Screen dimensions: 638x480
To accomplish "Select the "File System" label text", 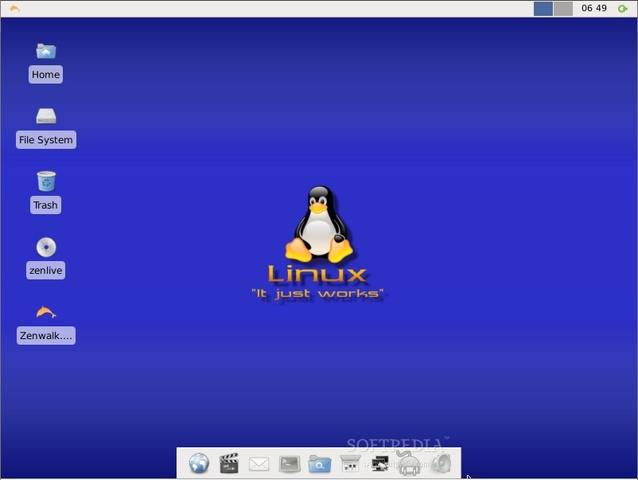I will tap(46, 140).
